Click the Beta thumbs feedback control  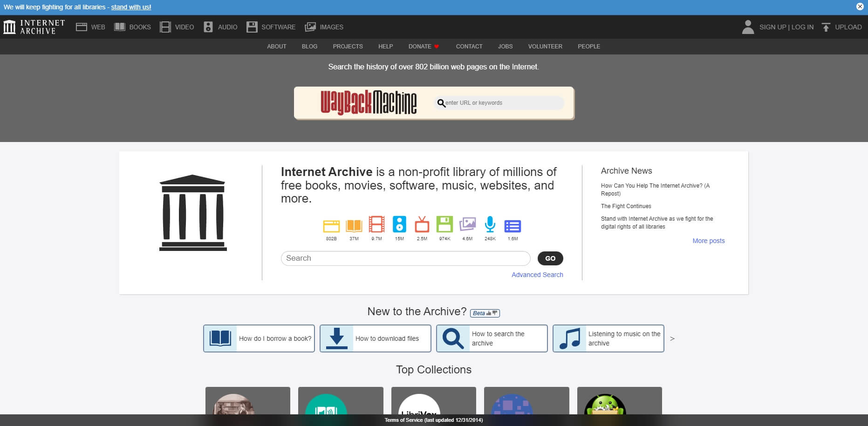pos(485,313)
